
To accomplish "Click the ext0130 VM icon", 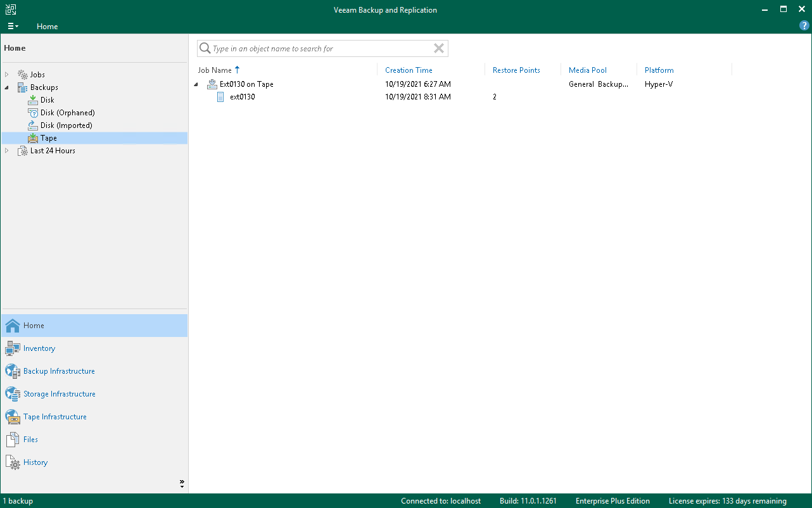I will click(x=220, y=97).
